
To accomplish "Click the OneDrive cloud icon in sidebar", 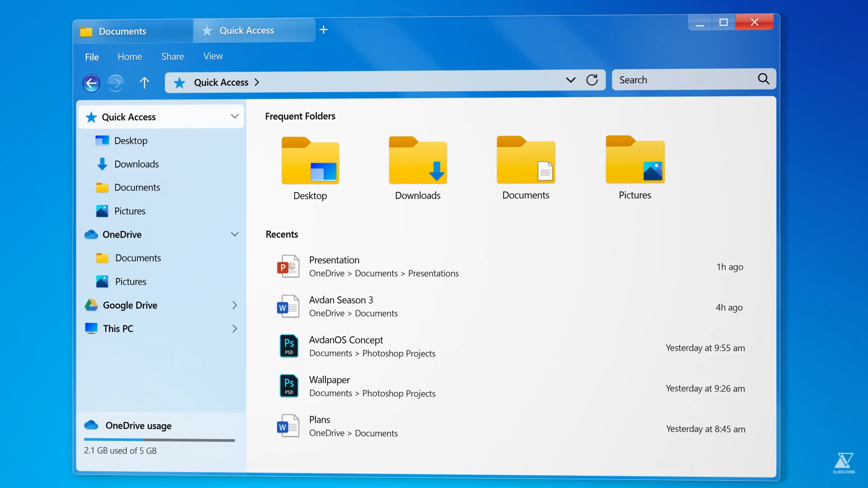I will [x=90, y=234].
